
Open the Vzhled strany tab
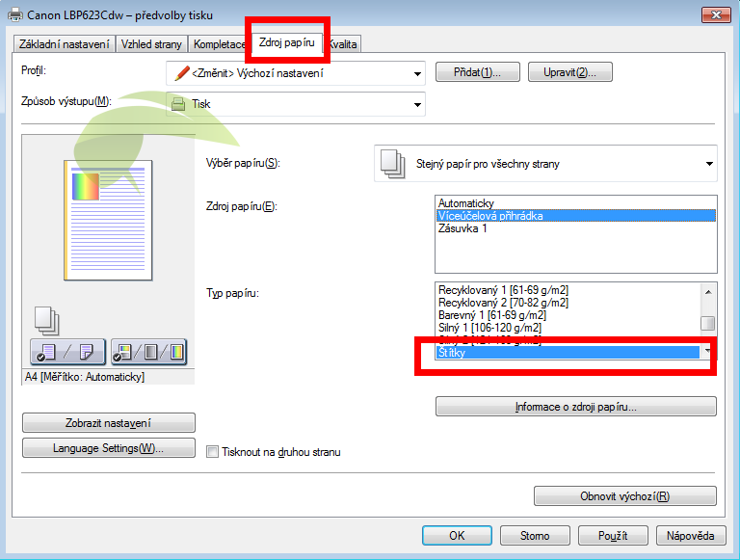pos(152,44)
